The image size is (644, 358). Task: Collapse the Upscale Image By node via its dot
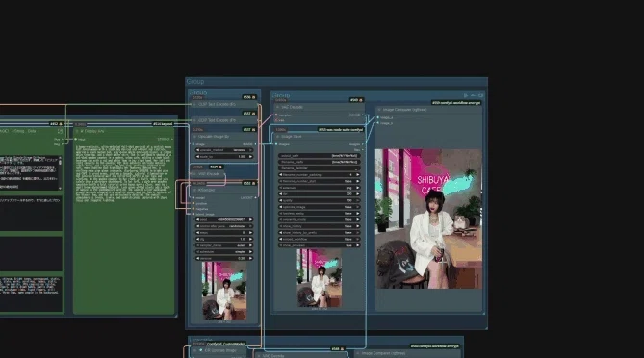pyautogui.click(x=194, y=137)
